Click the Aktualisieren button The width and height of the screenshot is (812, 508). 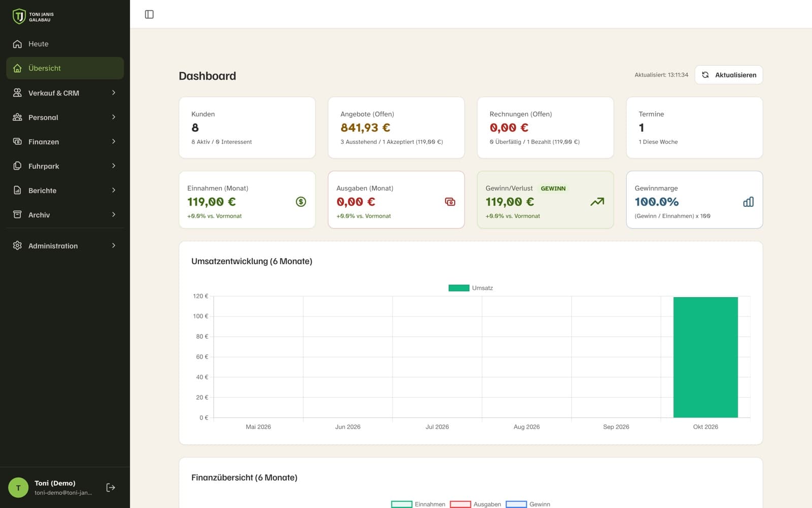click(x=729, y=75)
